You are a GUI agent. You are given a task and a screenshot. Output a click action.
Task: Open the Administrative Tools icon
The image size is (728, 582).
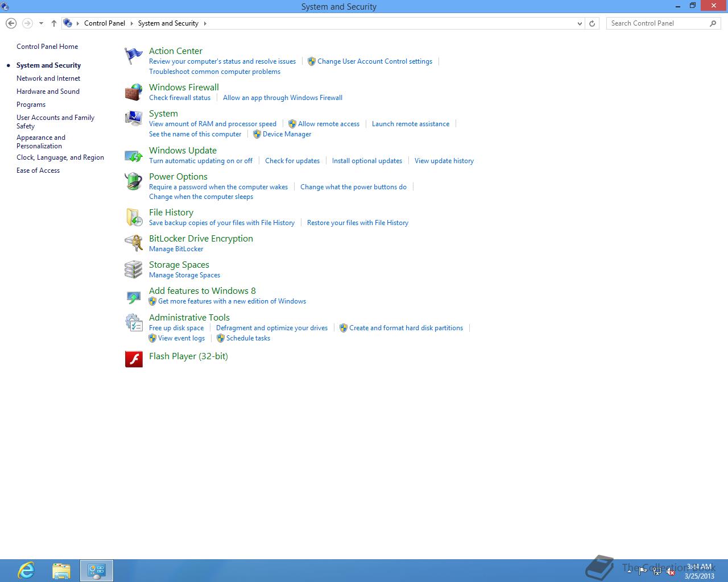[134, 322]
